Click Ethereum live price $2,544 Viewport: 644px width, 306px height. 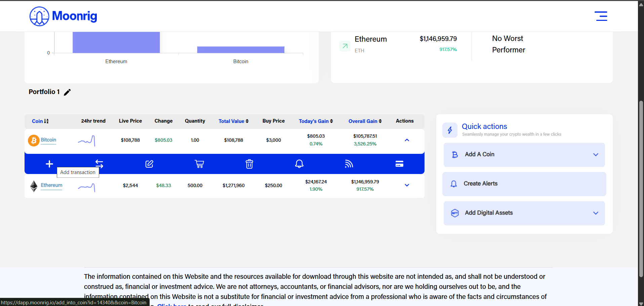click(130, 185)
